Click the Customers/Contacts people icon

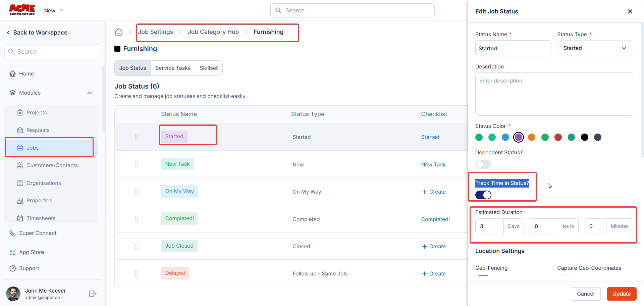point(20,165)
